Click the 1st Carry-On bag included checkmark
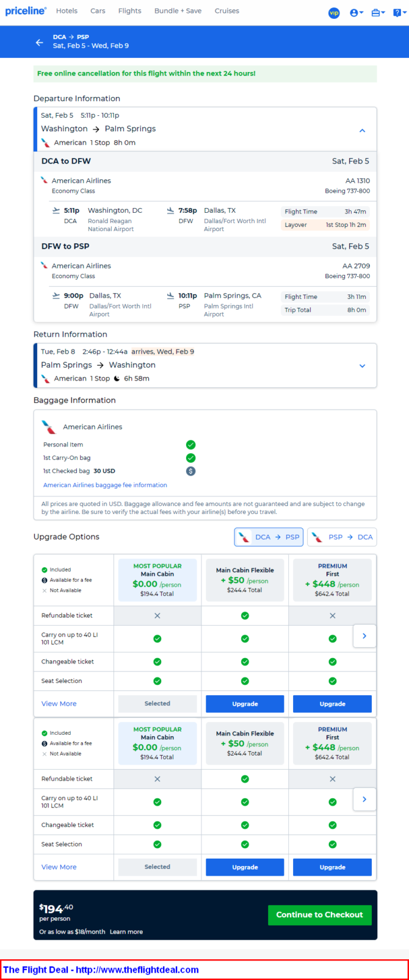Screen dimensions: 409x980 190,458
